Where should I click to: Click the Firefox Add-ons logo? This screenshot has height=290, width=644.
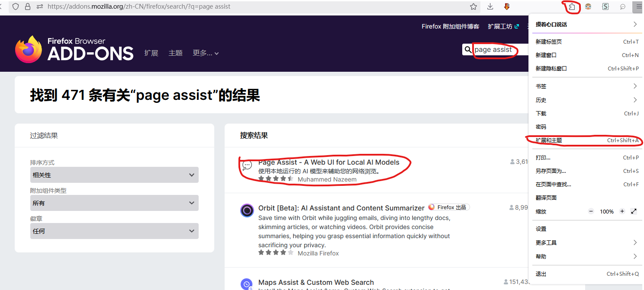pyautogui.click(x=74, y=49)
